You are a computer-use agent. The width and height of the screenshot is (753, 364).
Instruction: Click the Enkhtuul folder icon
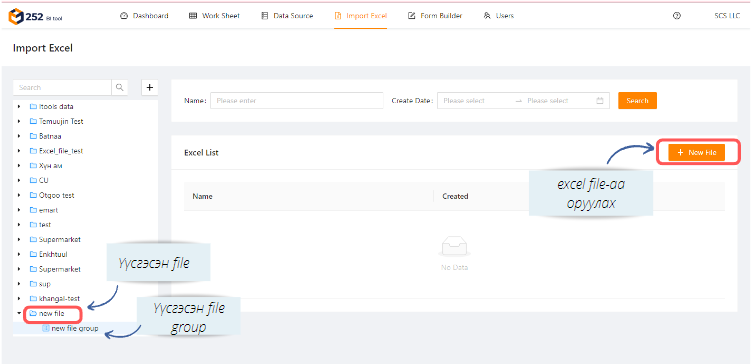[x=33, y=254]
